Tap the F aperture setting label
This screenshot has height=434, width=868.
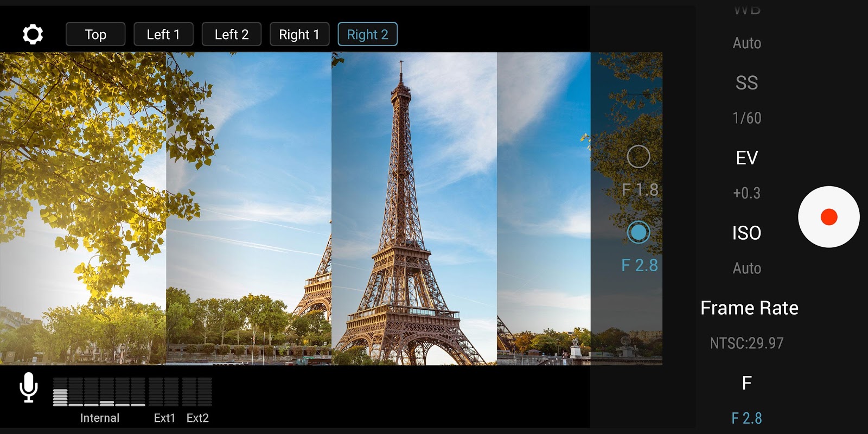click(746, 383)
